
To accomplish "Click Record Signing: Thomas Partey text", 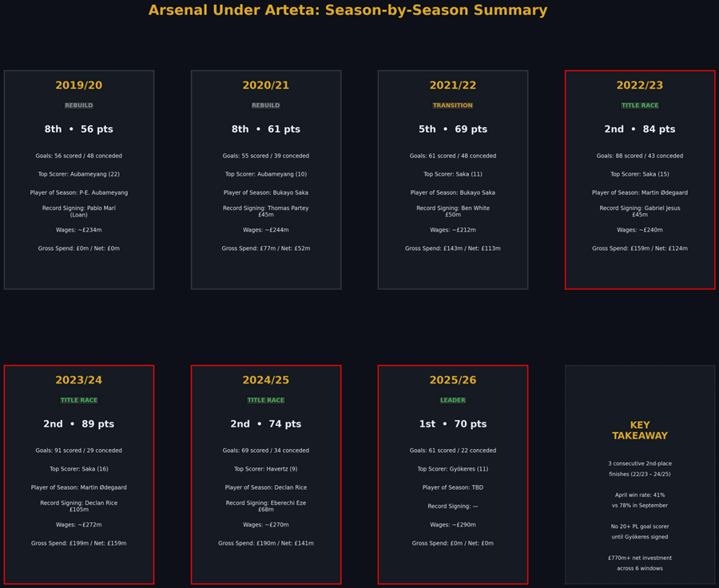I will click(x=266, y=211).
